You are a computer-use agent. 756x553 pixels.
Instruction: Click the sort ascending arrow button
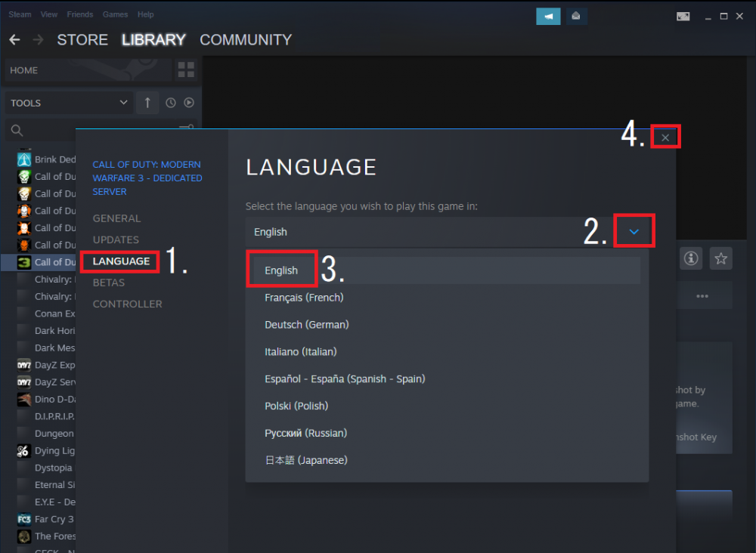(147, 103)
